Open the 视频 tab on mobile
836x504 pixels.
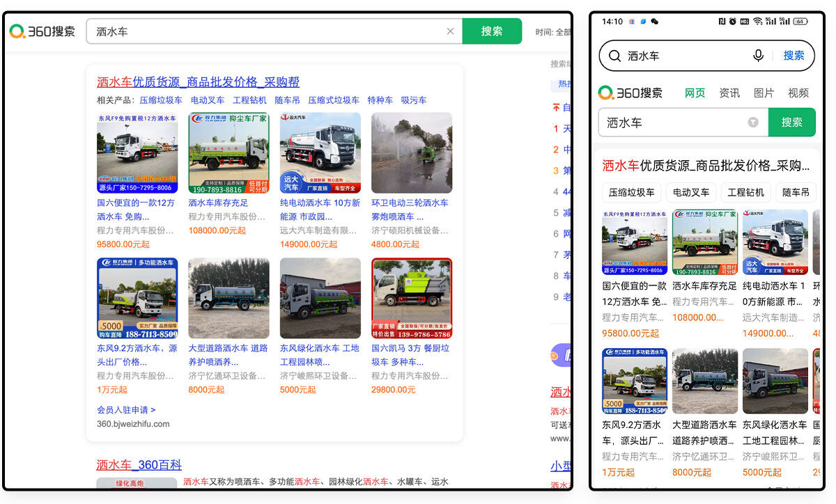(798, 93)
